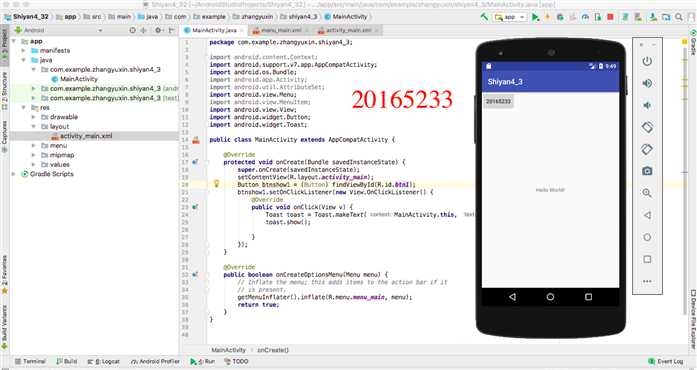
Task: Open the app run configuration dropdown
Action: [x=510, y=17]
